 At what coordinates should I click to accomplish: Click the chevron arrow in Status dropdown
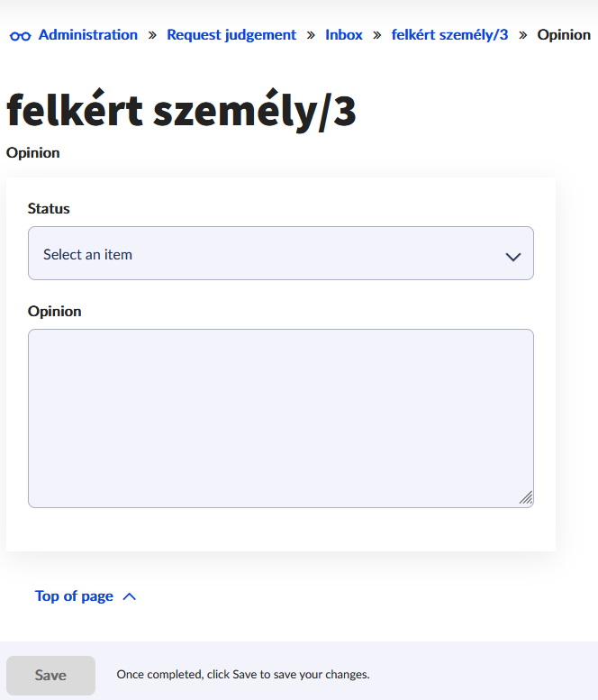click(x=513, y=256)
